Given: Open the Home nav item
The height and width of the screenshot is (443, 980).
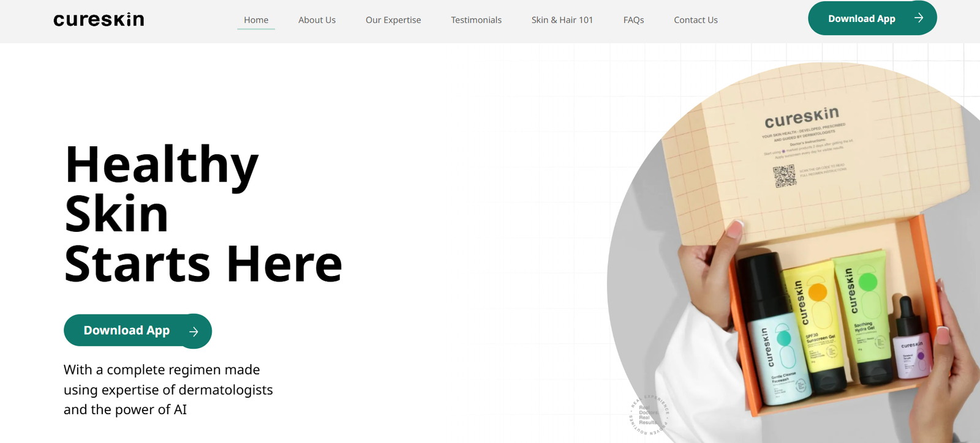Looking at the screenshot, I should tap(256, 20).
